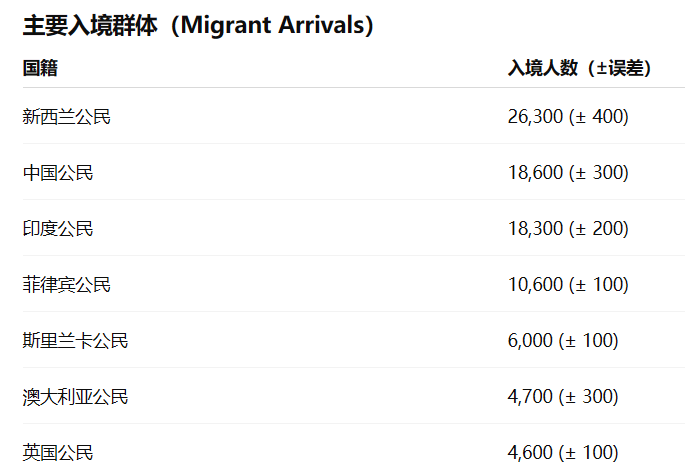Click the 主要入境群体 table title
The width and height of the screenshot is (685, 474).
click(x=90, y=26)
